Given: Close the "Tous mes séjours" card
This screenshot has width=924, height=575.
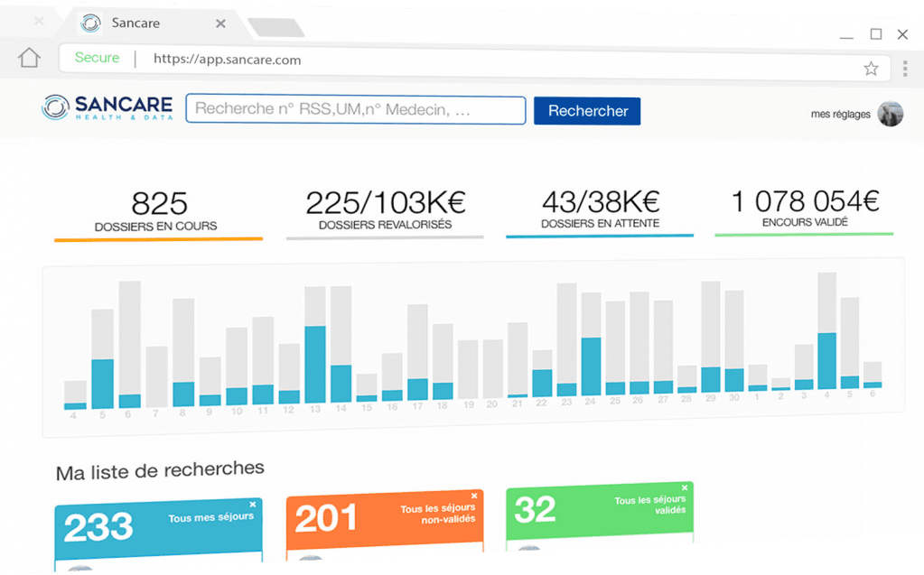Looking at the screenshot, I should (x=253, y=505).
